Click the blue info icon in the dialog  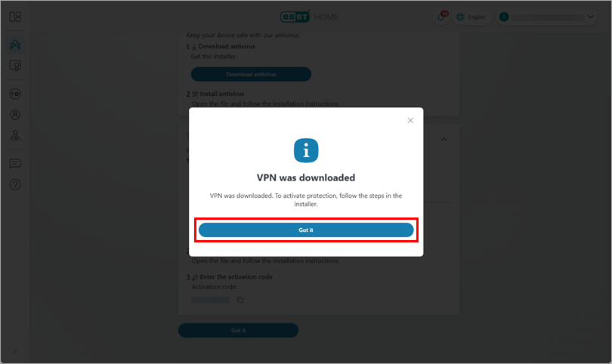point(305,150)
